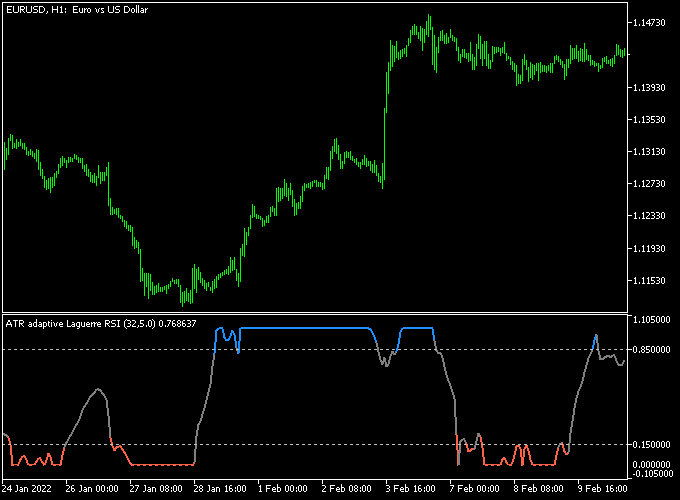Select the flat orange oversold line near 27 Jan
This screenshot has width=680, height=500.
click(x=163, y=465)
